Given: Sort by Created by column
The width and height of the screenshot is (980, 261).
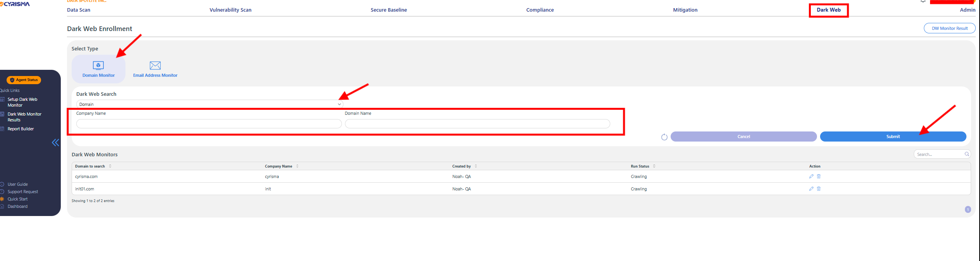Looking at the screenshot, I should point(476,166).
